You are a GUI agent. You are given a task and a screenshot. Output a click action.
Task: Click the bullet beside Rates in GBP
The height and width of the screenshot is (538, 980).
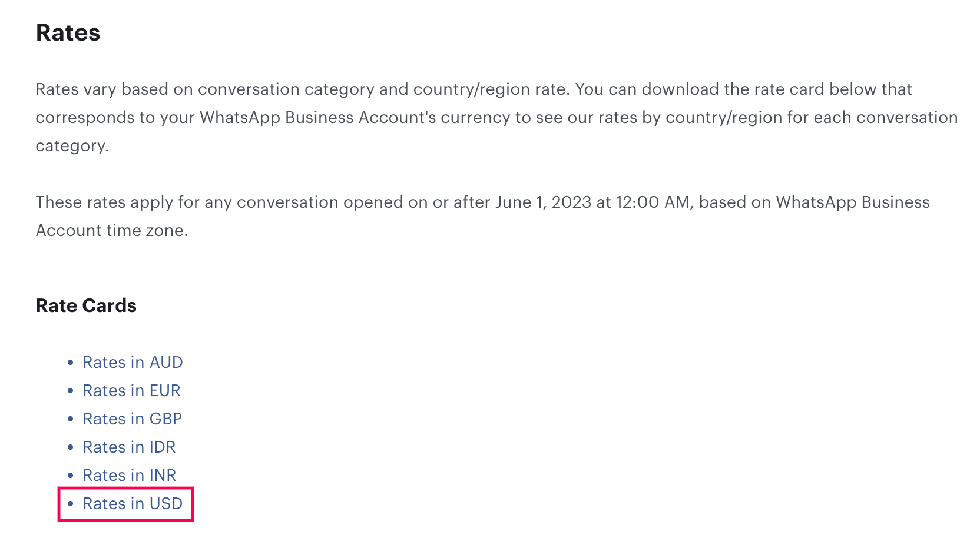pos(71,419)
